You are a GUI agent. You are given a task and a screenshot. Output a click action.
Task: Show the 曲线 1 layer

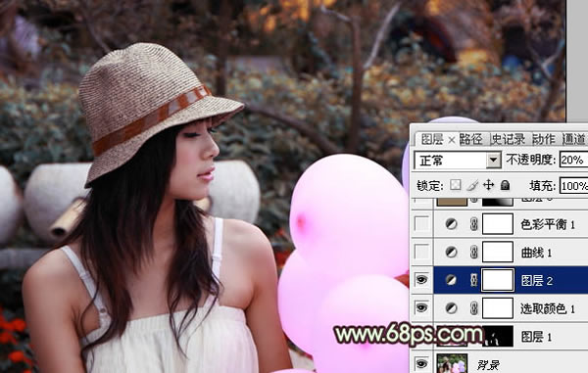point(421,252)
